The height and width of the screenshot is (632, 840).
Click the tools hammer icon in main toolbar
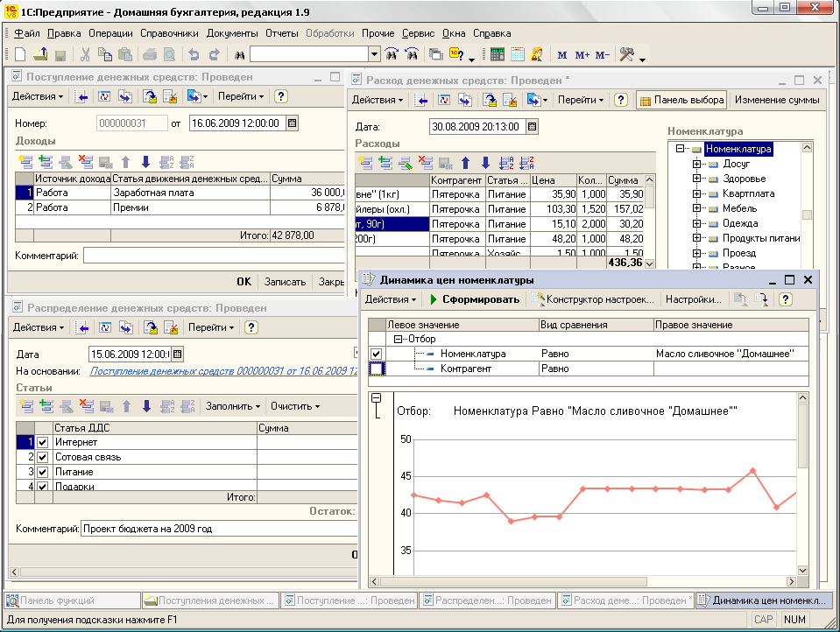click(x=627, y=54)
